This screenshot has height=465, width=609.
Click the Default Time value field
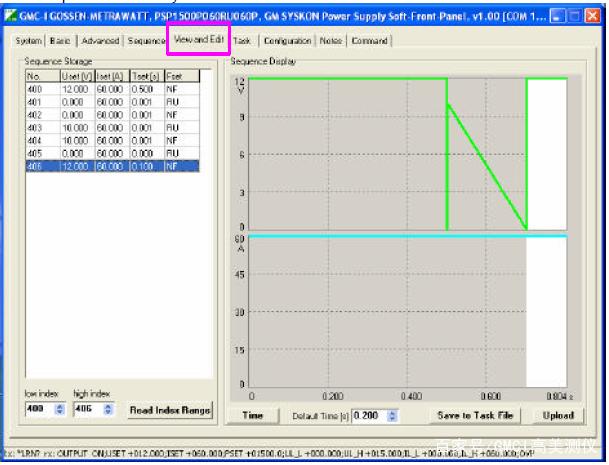pos(369,416)
